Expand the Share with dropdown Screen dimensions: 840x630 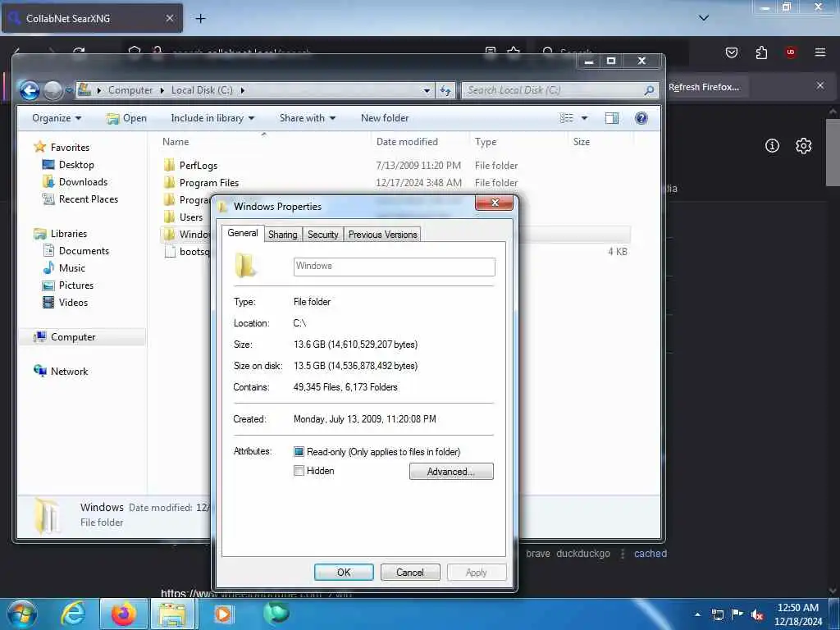coord(307,118)
